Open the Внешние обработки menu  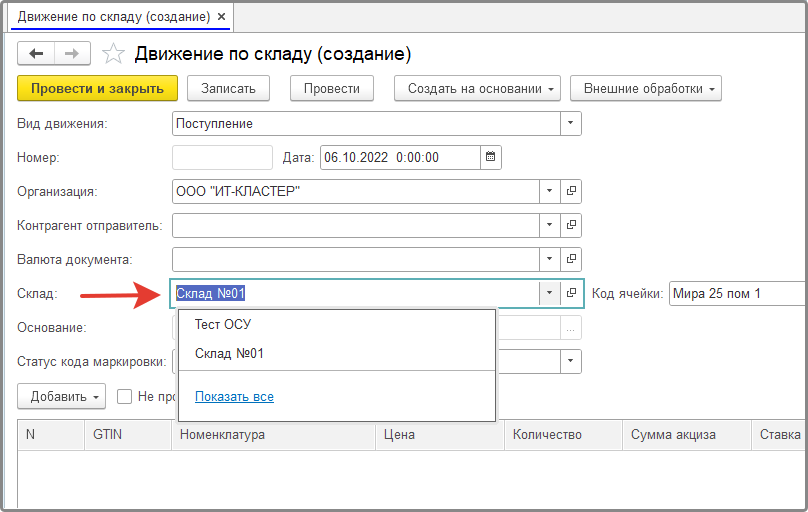pyautogui.click(x=646, y=89)
